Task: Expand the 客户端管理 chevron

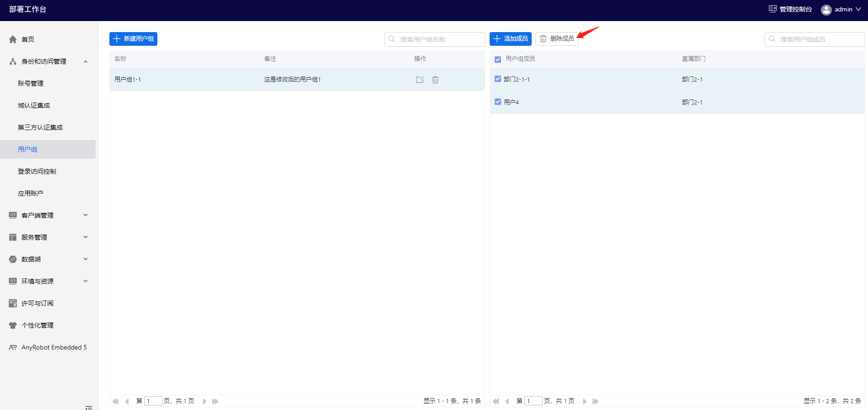Action: pyautogui.click(x=86, y=215)
